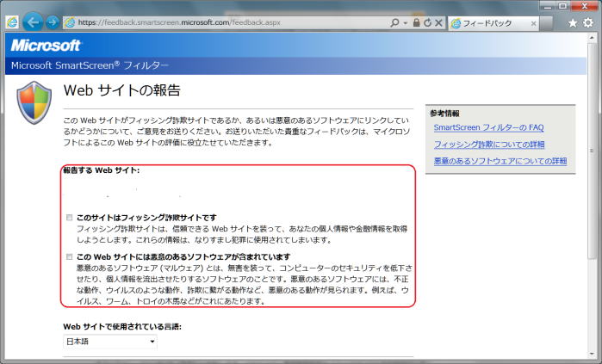Click the security lock icon

point(416,22)
